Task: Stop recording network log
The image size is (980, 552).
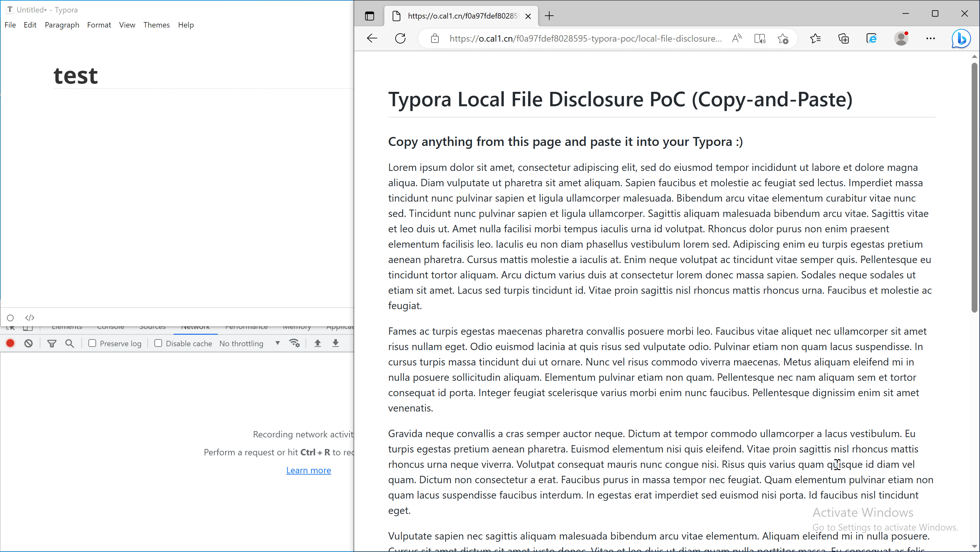Action: [10, 343]
